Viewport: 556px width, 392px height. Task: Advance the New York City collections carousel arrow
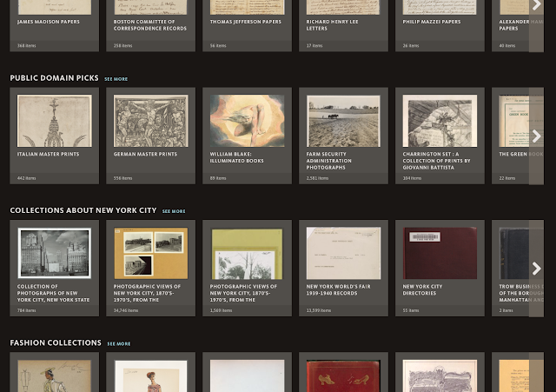[536, 269]
